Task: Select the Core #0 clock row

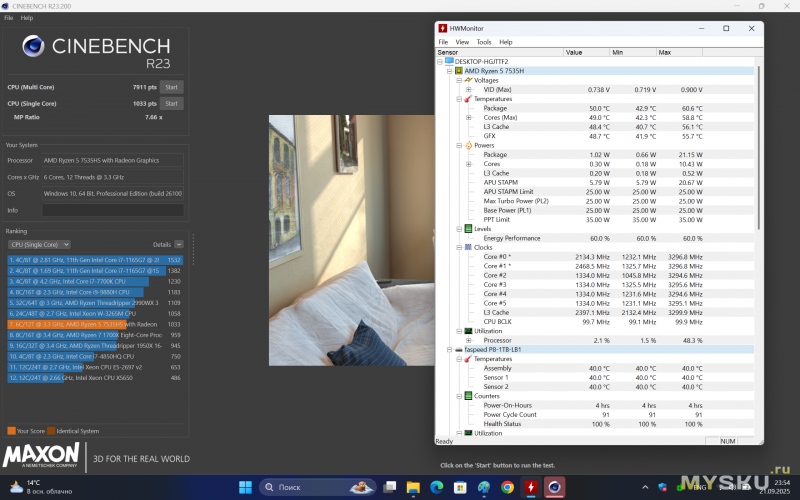Action: [x=594, y=257]
